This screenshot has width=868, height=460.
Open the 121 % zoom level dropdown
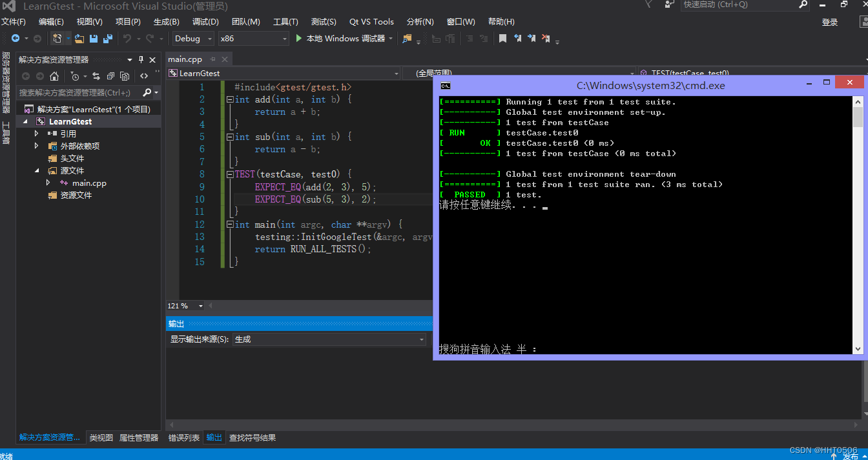point(200,306)
